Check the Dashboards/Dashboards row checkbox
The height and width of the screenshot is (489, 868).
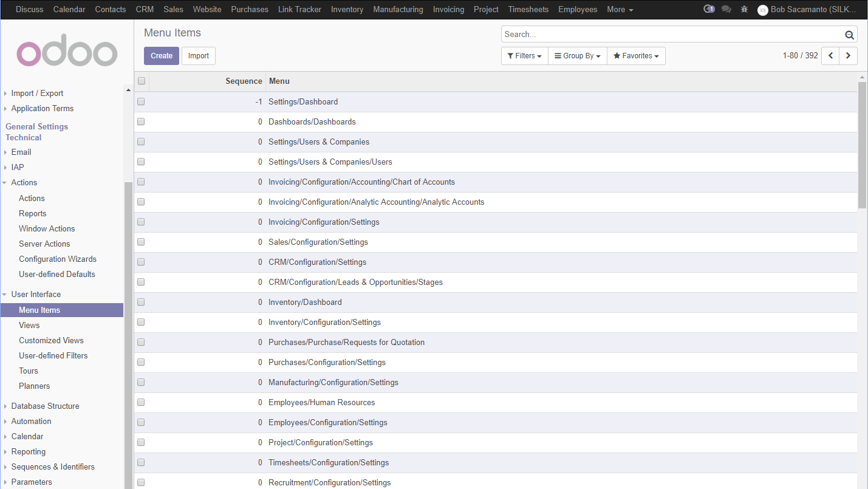pyautogui.click(x=141, y=121)
